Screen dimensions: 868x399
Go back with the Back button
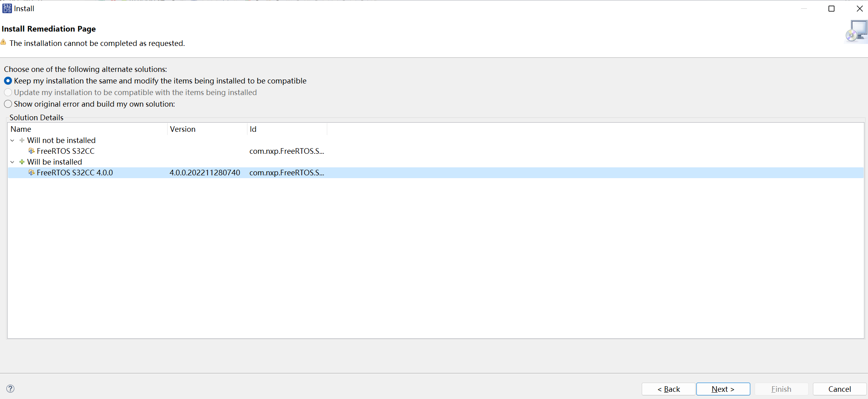[668, 389]
